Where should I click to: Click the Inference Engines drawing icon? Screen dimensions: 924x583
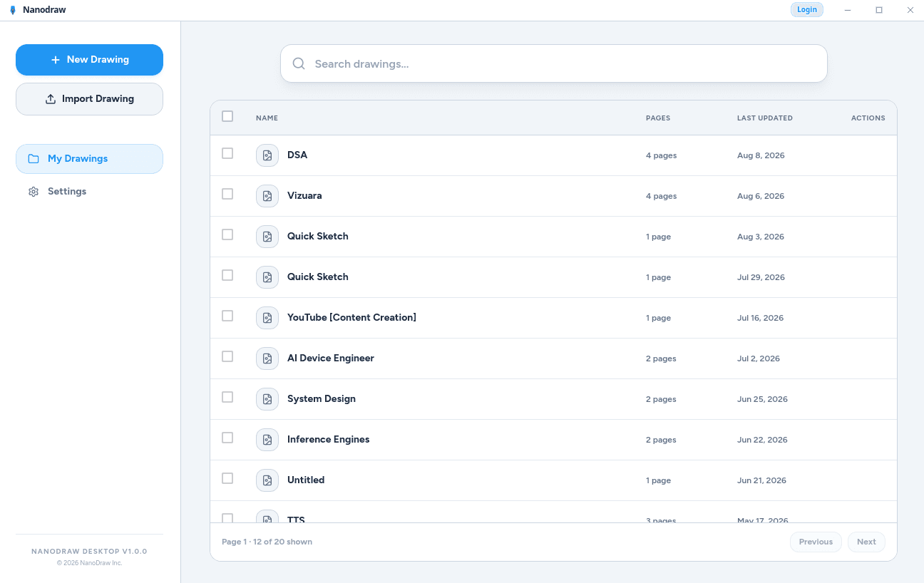pyautogui.click(x=267, y=440)
